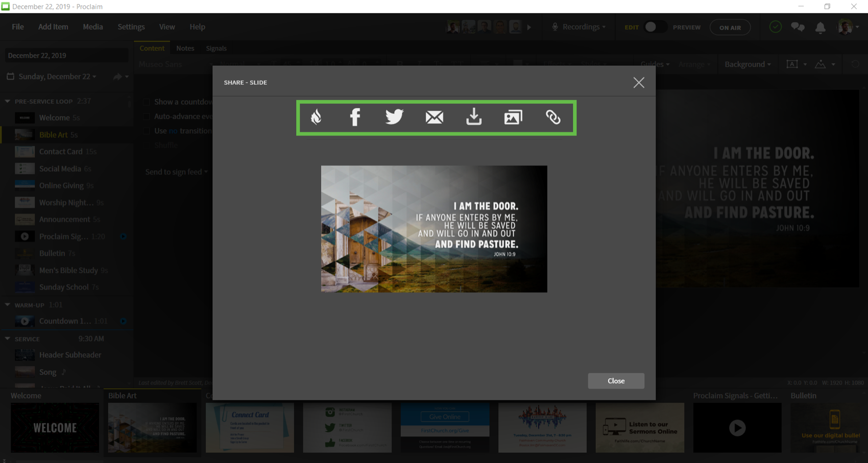The image size is (868, 463).
Task: Collapse the Service section
Action: 7,338
